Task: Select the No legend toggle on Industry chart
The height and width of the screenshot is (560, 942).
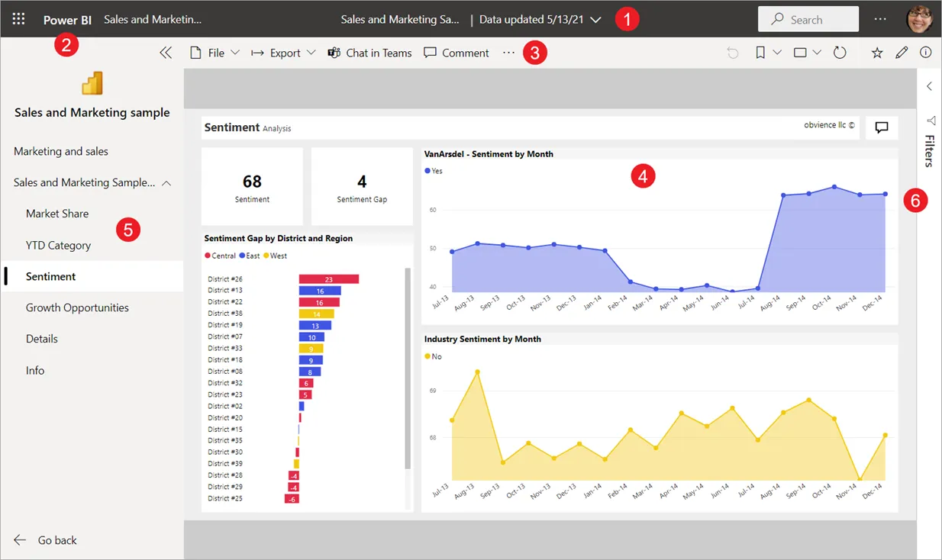Action: 433,356
